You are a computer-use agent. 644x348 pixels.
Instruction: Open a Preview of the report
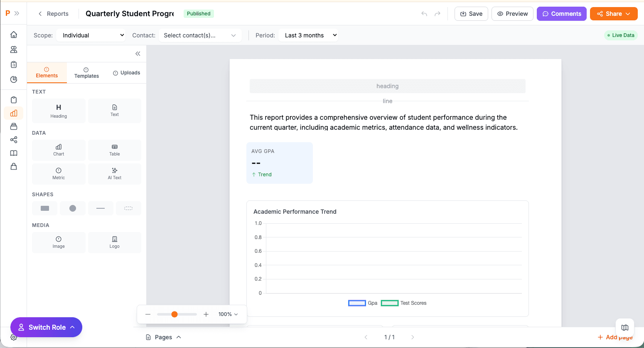512,13
